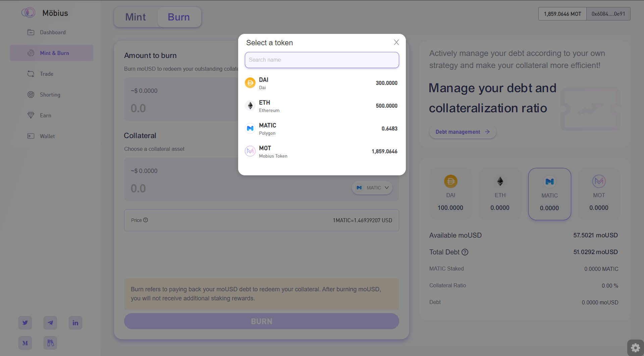Click the Earn diamond icon
Viewport: 644px width, 356px height.
31,115
